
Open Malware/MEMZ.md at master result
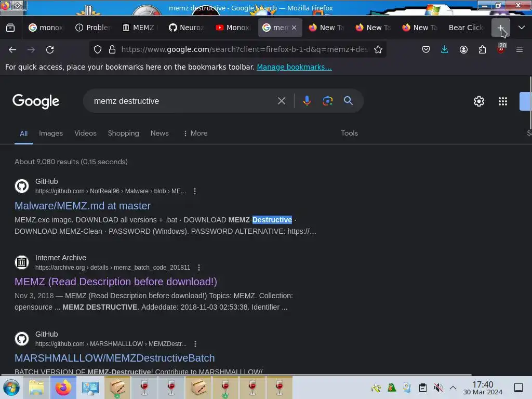click(x=83, y=206)
